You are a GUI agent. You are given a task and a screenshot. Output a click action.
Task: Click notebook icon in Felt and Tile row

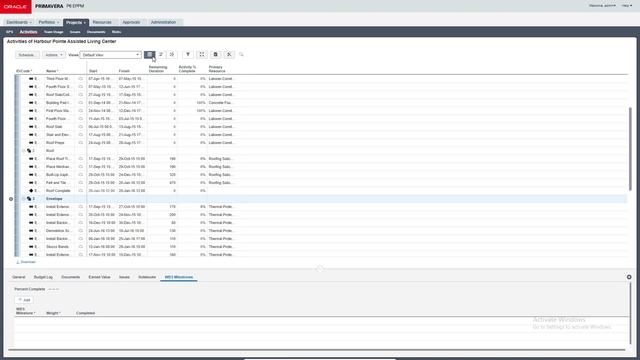[x=81, y=183]
